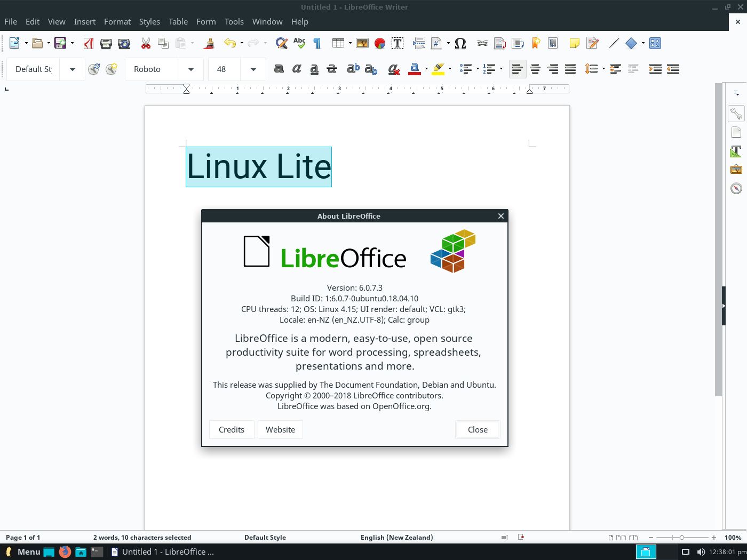Click the Print icon
747x560 pixels.
click(x=106, y=43)
